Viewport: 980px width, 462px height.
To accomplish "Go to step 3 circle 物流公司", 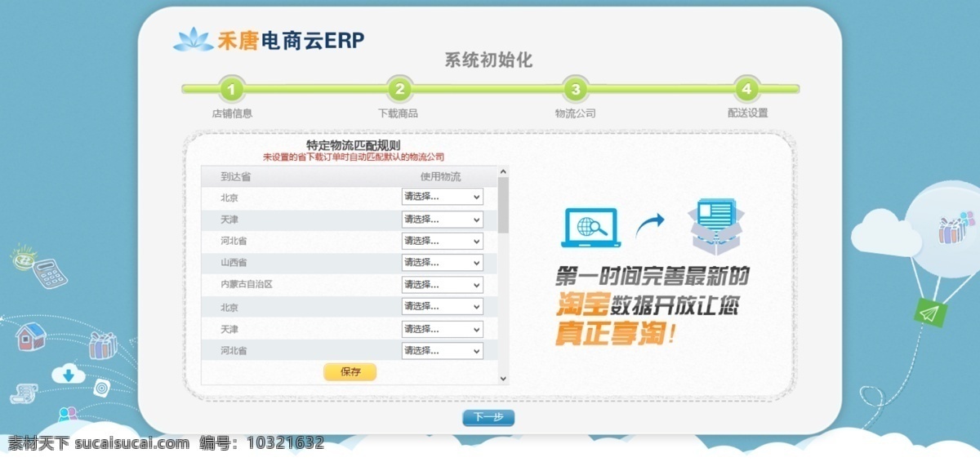I will (575, 89).
